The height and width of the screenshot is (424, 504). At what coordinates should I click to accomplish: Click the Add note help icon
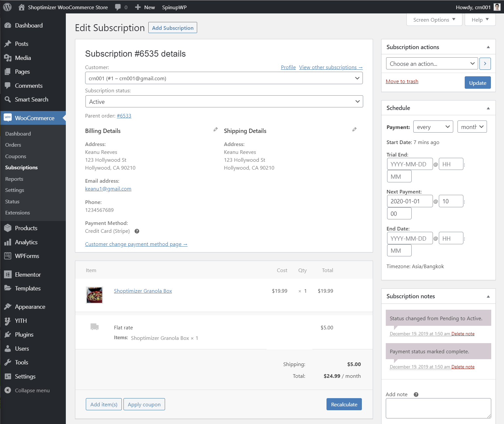(x=416, y=395)
